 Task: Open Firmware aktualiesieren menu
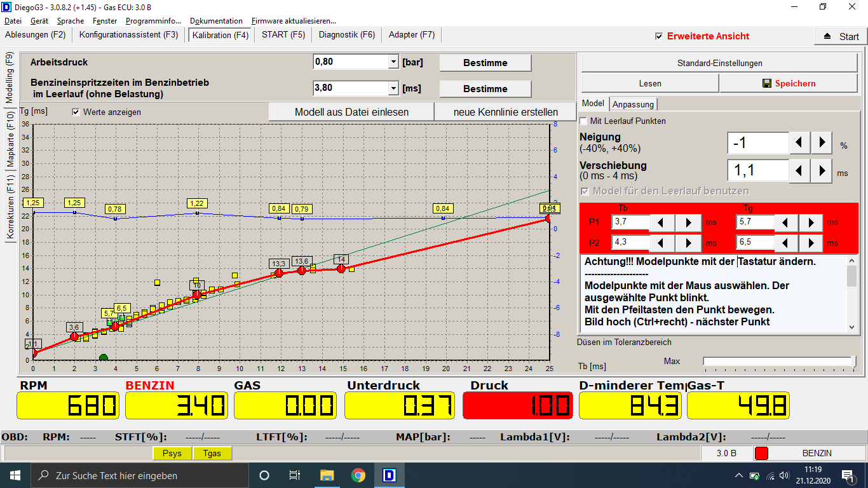294,21
